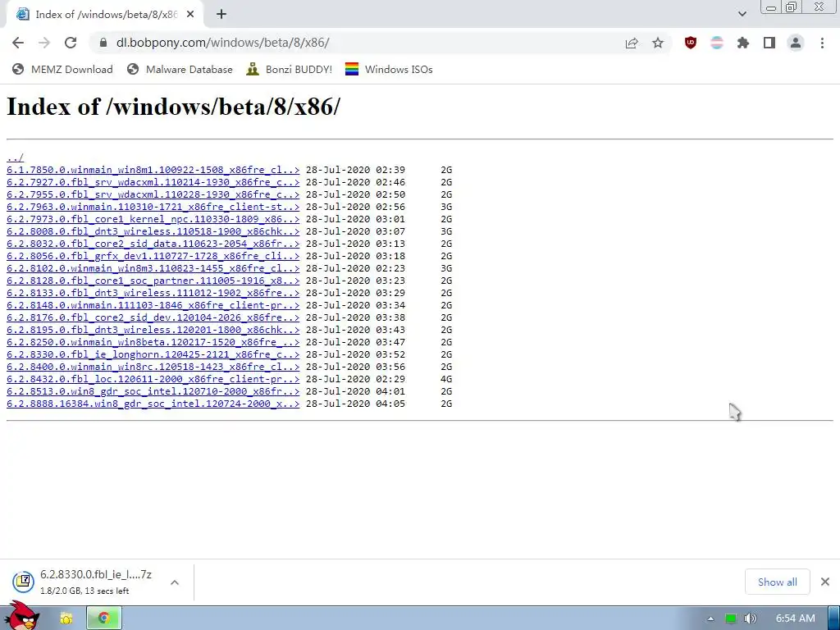840x630 pixels.
Task: Open the Angry Birds start button
Action: [x=21, y=616]
